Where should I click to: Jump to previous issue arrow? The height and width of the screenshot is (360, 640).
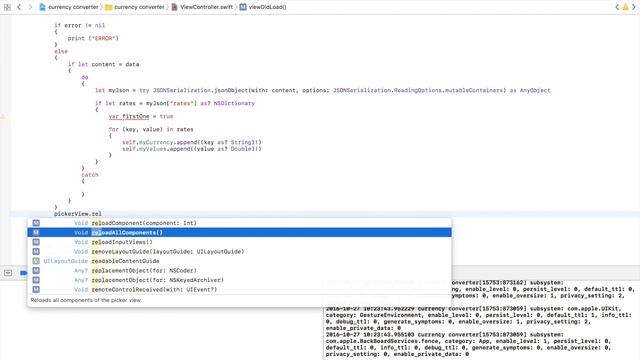[x=617, y=7]
